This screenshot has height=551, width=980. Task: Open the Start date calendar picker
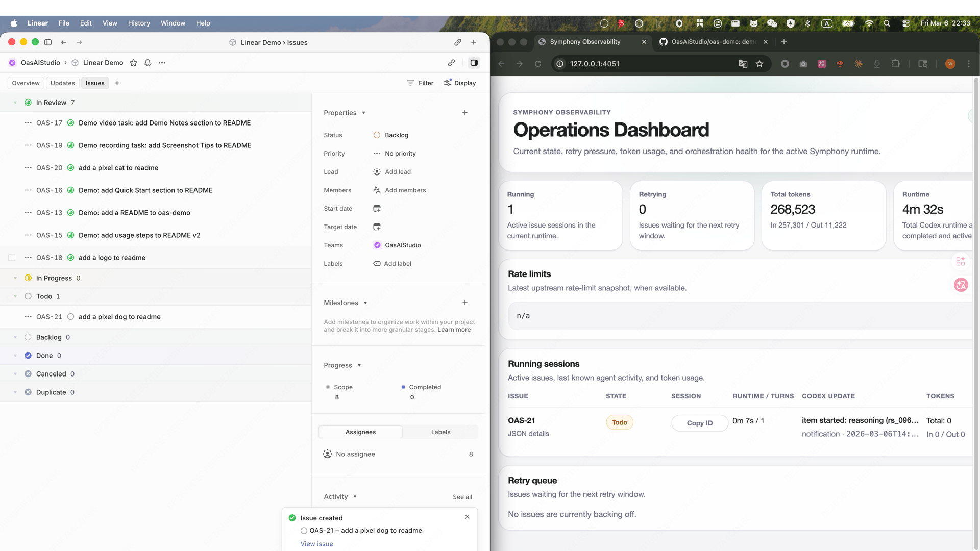coord(377,209)
